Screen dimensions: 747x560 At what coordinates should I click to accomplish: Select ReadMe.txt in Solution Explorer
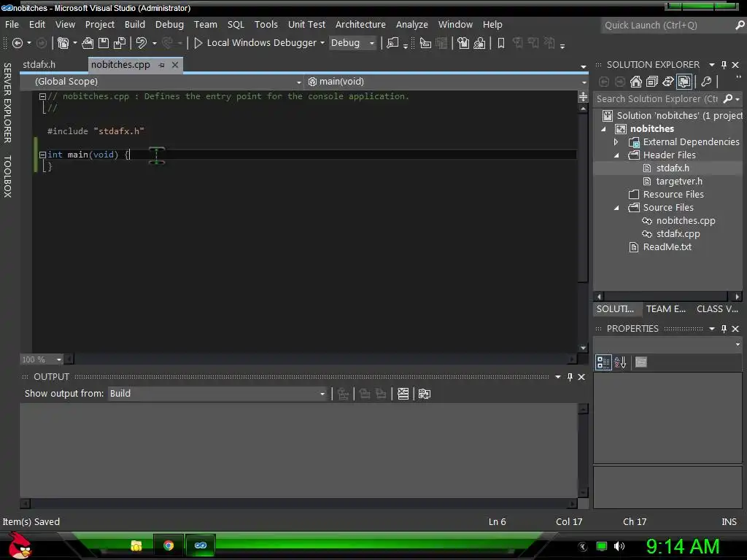(667, 247)
